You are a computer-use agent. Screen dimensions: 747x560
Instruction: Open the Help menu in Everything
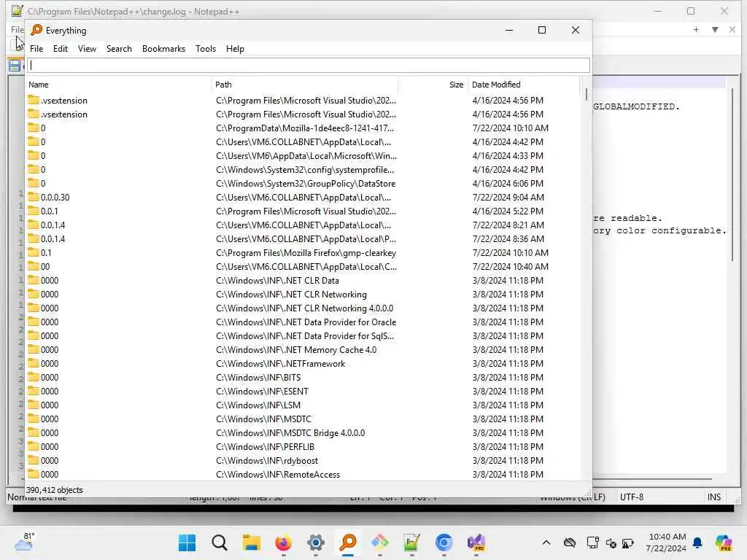[235, 49]
